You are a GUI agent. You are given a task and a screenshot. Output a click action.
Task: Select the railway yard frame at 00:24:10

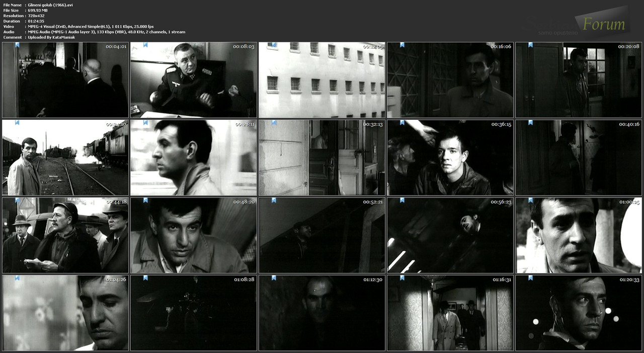click(x=65, y=158)
